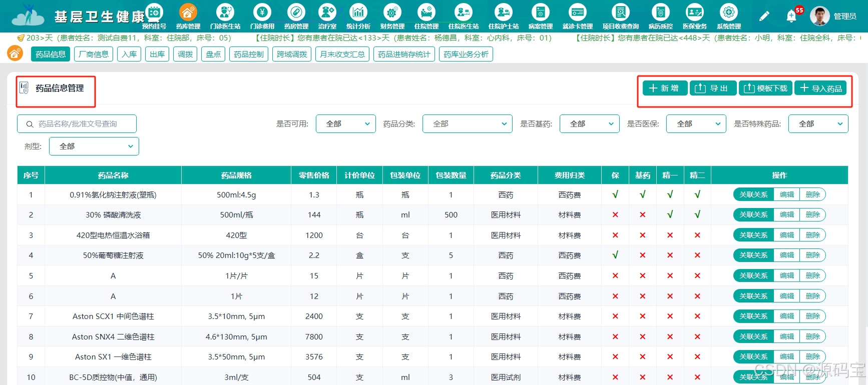
Task: Open the 药品控制 tab
Action: 249,54
